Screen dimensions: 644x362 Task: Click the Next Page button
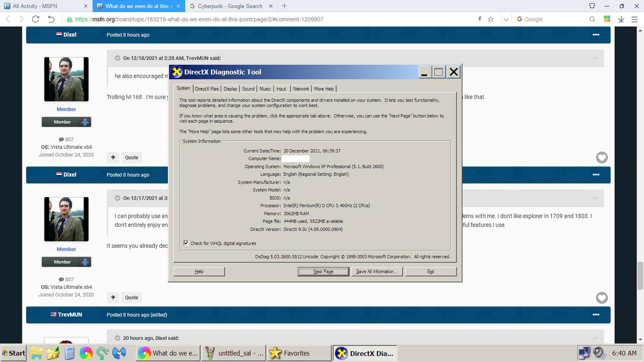click(324, 271)
